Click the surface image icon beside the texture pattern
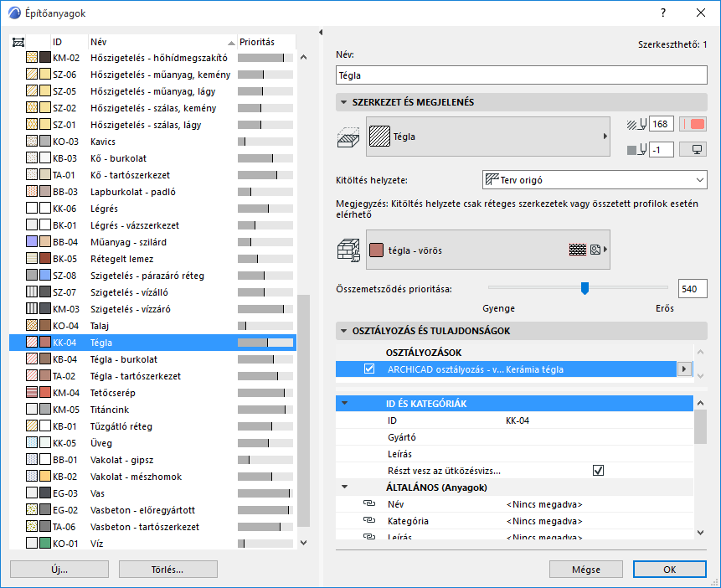The width and height of the screenshot is (721, 588). tap(595, 250)
